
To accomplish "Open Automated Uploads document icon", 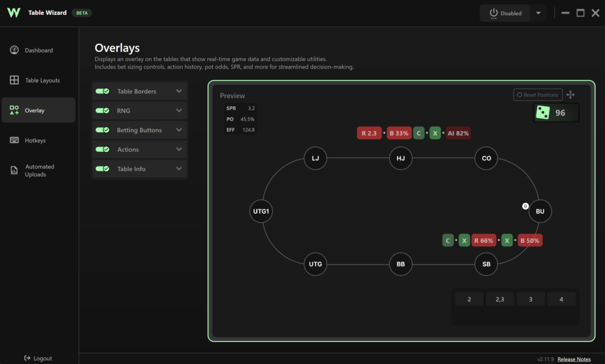I will tap(14, 170).
